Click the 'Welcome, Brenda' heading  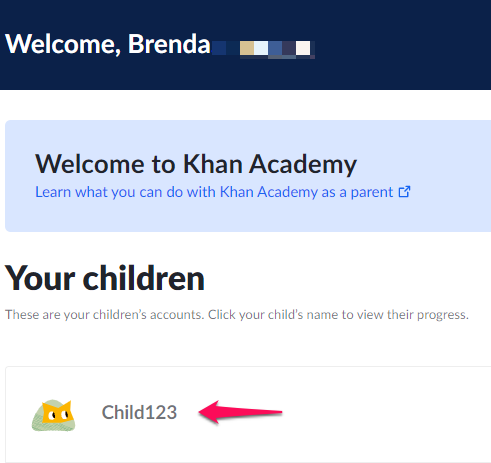(x=108, y=44)
